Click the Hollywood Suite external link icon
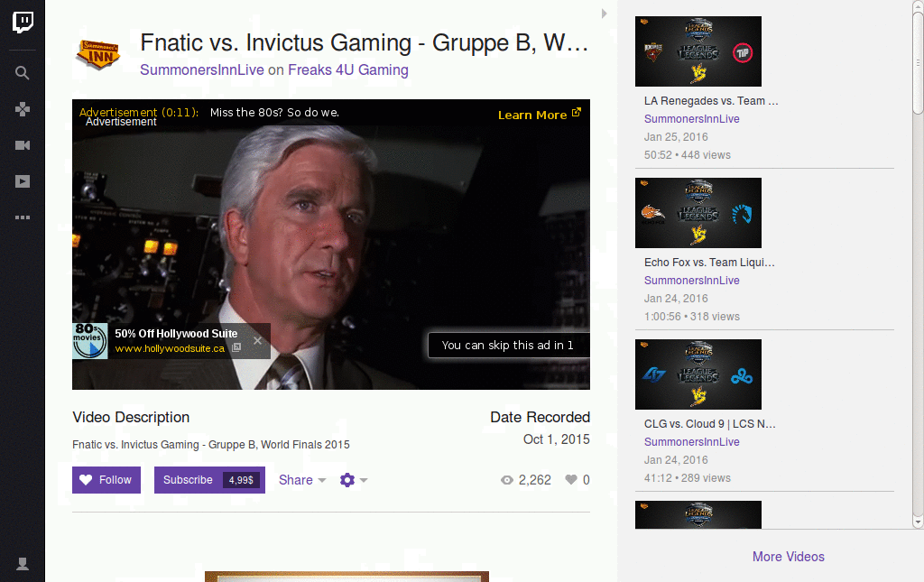The image size is (924, 582). (236, 347)
